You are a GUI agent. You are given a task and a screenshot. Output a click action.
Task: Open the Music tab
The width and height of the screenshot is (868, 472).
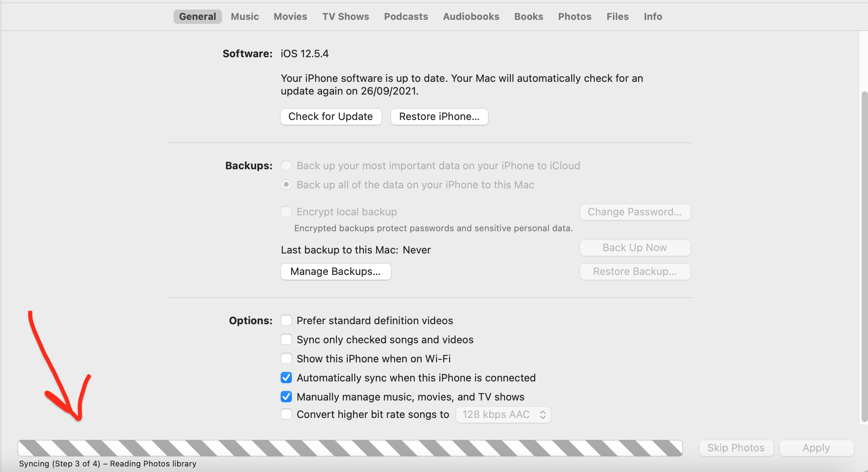(245, 17)
